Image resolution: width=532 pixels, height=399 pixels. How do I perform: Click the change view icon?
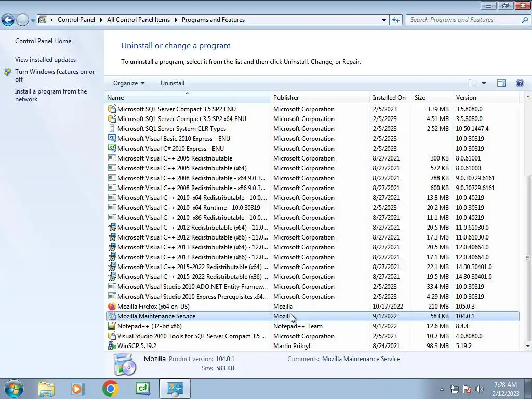click(472, 83)
